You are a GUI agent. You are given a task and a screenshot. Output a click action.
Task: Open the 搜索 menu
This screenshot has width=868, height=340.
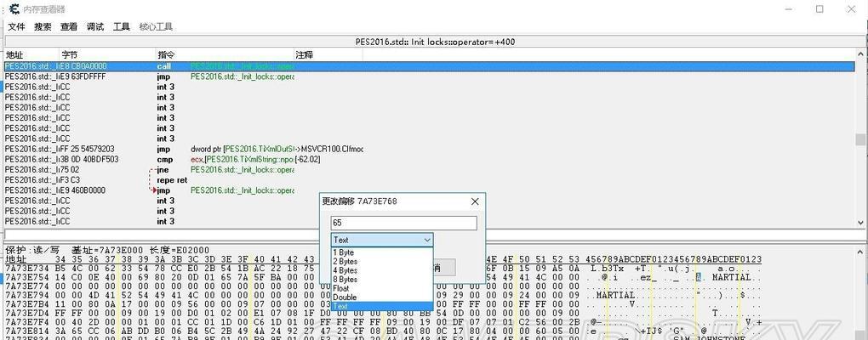click(43, 26)
